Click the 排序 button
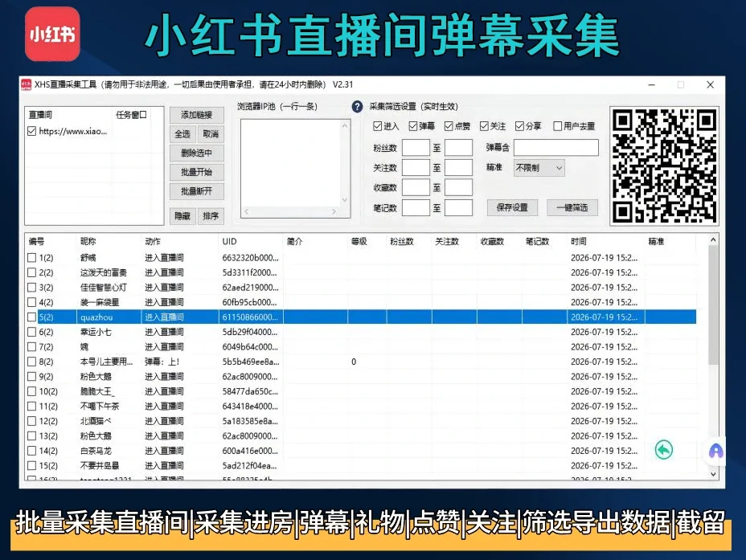The image size is (746, 560). click(211, 216)
